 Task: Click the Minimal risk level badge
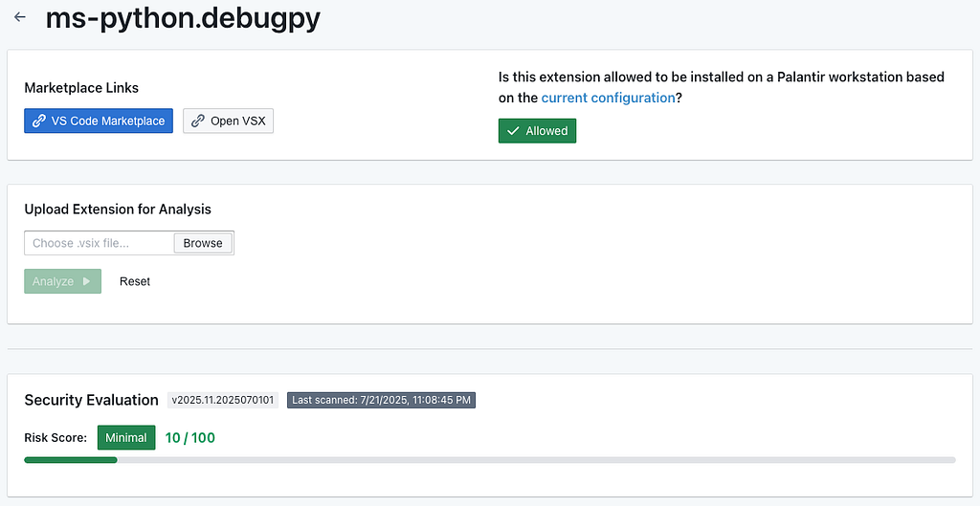coord(126,437)
